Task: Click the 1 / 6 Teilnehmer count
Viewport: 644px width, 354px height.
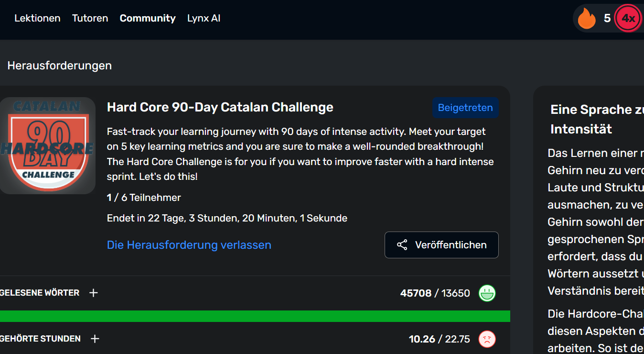Action: (144, 198)
